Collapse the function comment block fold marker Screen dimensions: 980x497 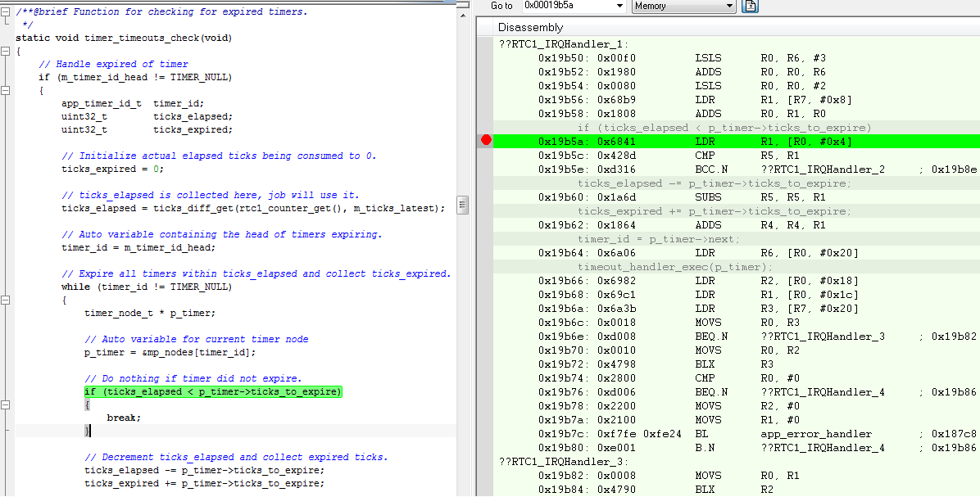pyautogui.click(x=5, y=11)
